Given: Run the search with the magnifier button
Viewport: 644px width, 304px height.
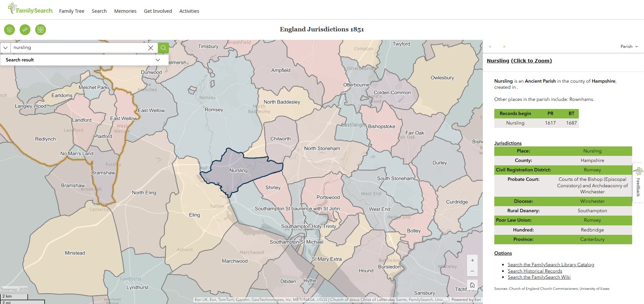Looking at the screenshot, I should tap(163, 48).
